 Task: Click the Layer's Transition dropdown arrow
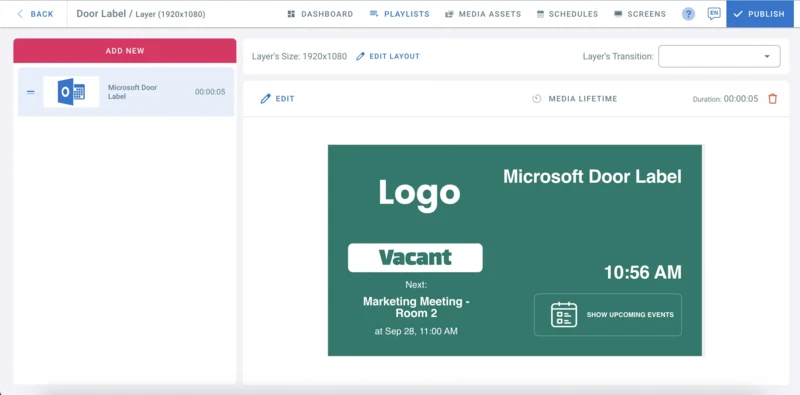point(766,57)
